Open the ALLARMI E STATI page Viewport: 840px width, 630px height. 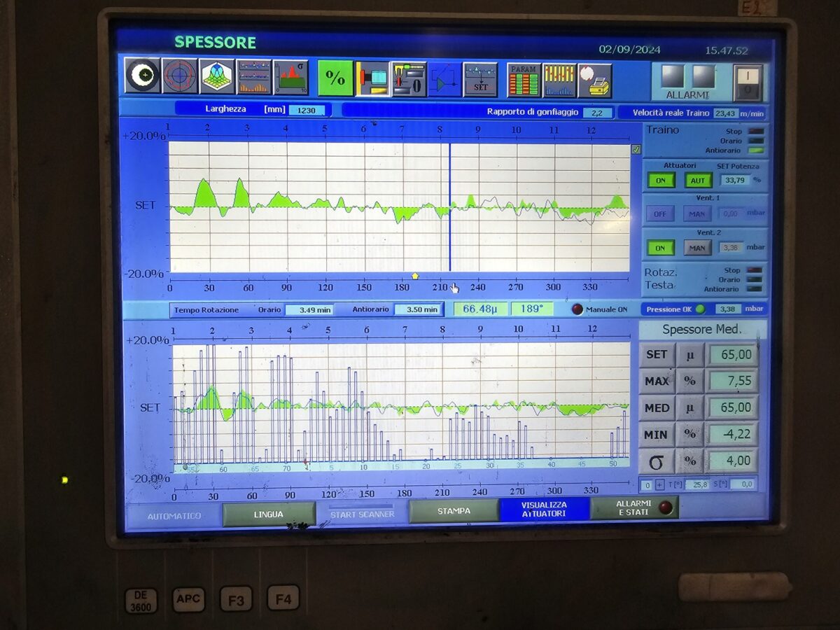(634, 508)
